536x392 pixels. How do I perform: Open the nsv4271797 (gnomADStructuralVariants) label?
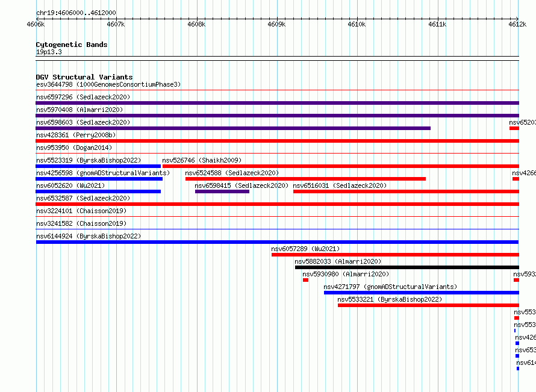point(390,287)
